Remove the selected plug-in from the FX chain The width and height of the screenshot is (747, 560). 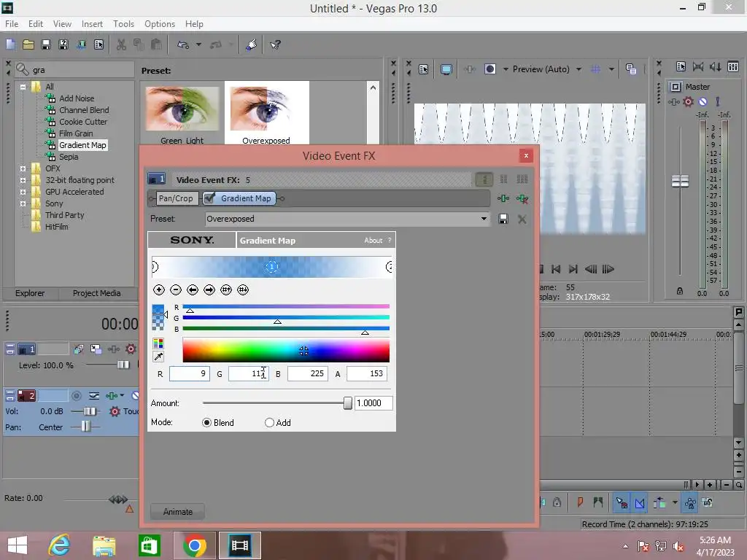522,198
